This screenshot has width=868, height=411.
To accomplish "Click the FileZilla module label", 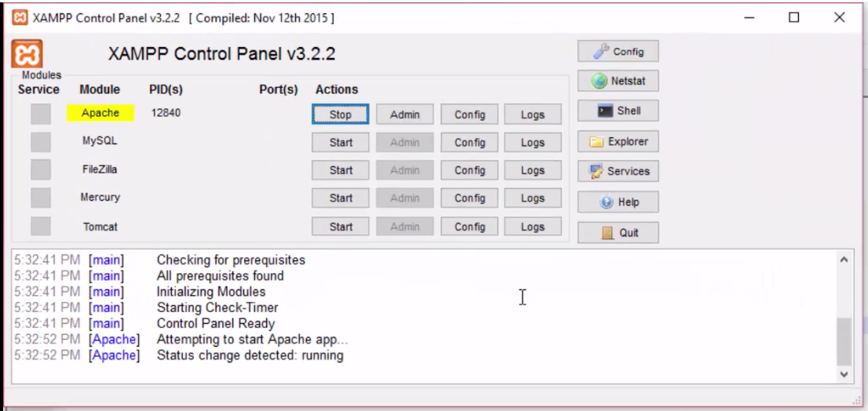I will point(100,169).
